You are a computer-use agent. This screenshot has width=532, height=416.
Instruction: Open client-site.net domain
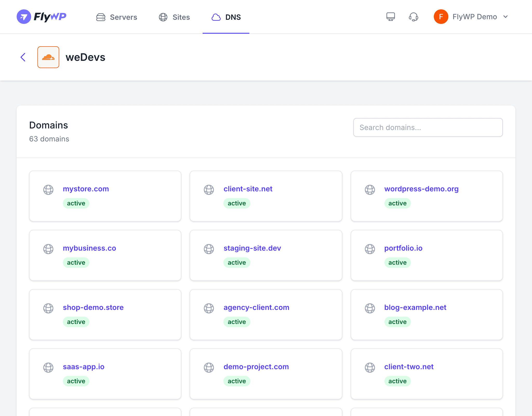[x=248, y=189]
